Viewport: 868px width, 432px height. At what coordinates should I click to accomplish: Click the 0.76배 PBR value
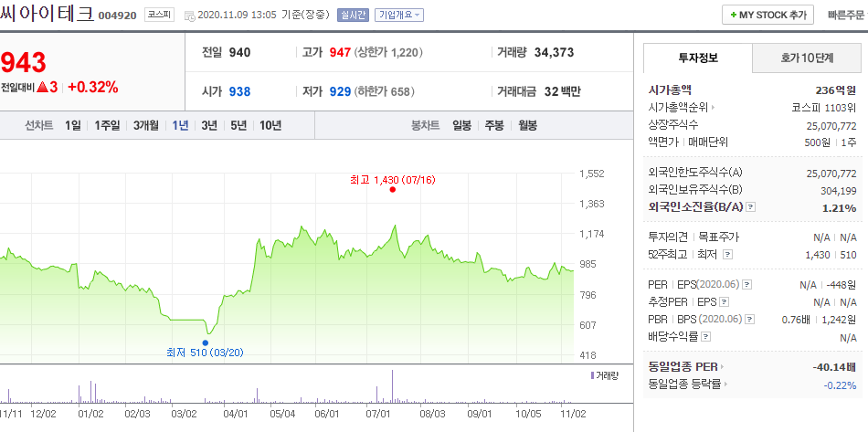coord(797,319)
